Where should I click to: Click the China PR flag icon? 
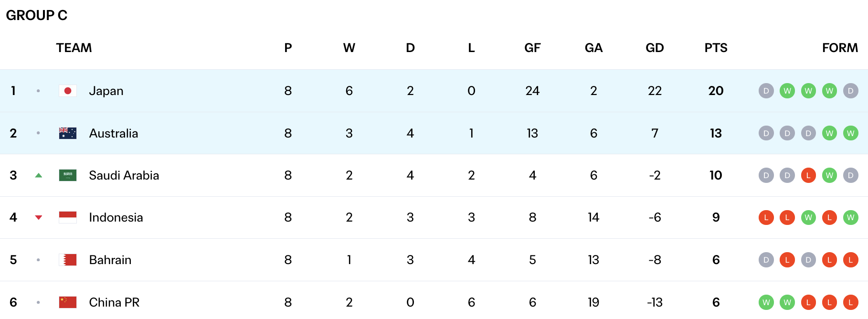pyautogui.click(x=68, y=302)
